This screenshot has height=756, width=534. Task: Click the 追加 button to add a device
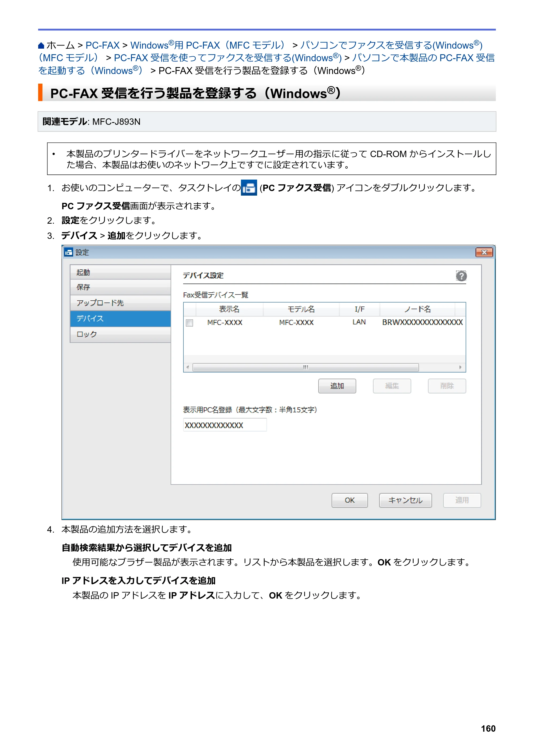pyautogui.click(x=337, y=386)
